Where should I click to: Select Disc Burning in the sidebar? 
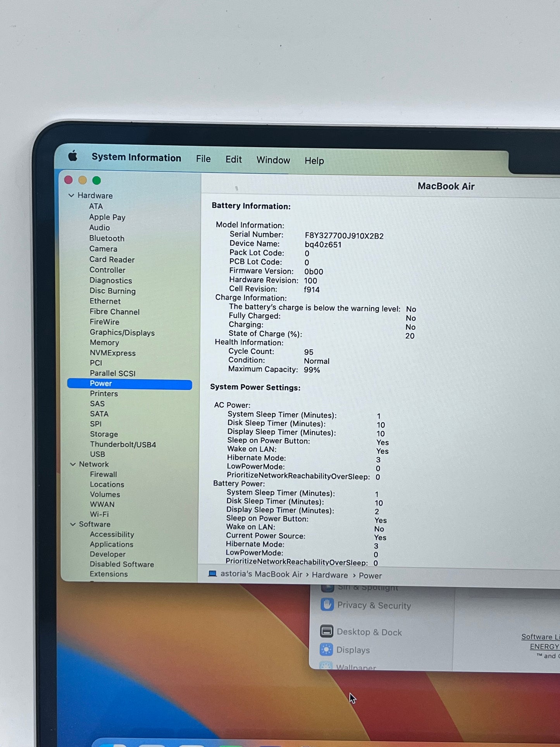tap(113, 291)
